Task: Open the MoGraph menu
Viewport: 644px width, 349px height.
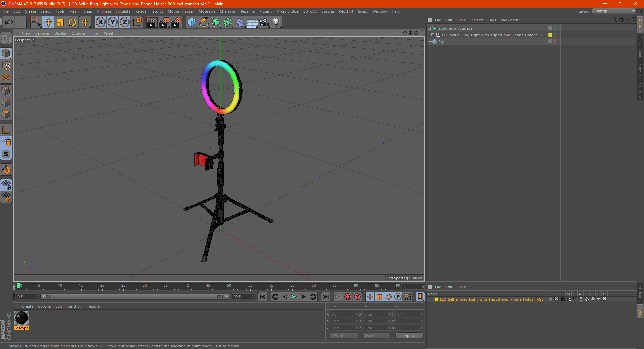Action: 207,11
